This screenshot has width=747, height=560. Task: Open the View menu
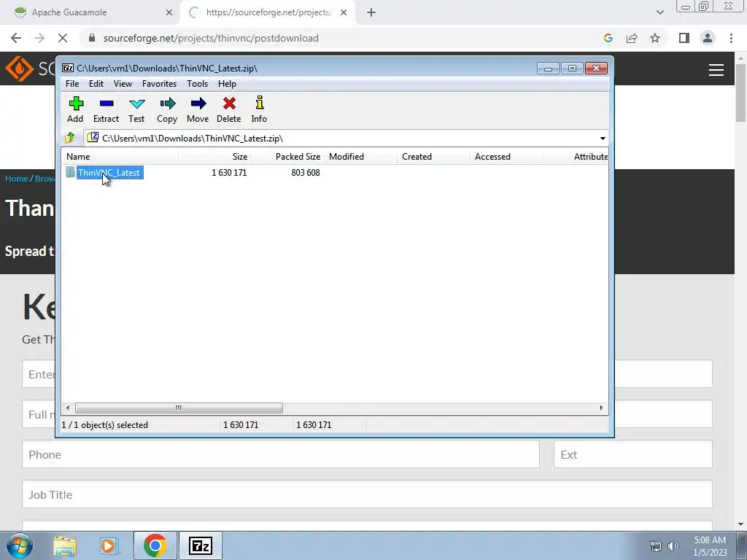tap(123, 84)
